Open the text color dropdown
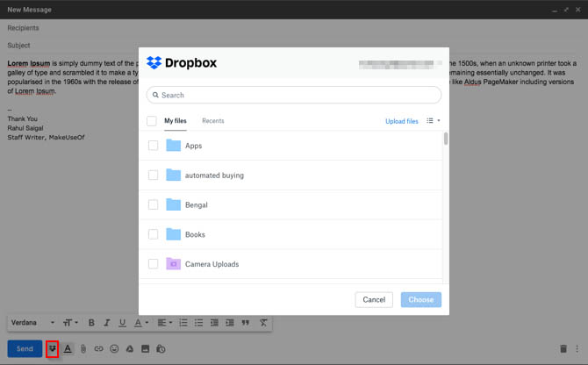588x365 pixels. tap(140, 323)
